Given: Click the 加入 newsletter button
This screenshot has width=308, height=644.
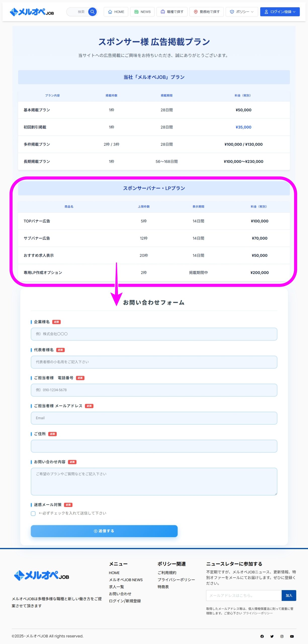Looking at the screenshot, I should click(289, 595).
